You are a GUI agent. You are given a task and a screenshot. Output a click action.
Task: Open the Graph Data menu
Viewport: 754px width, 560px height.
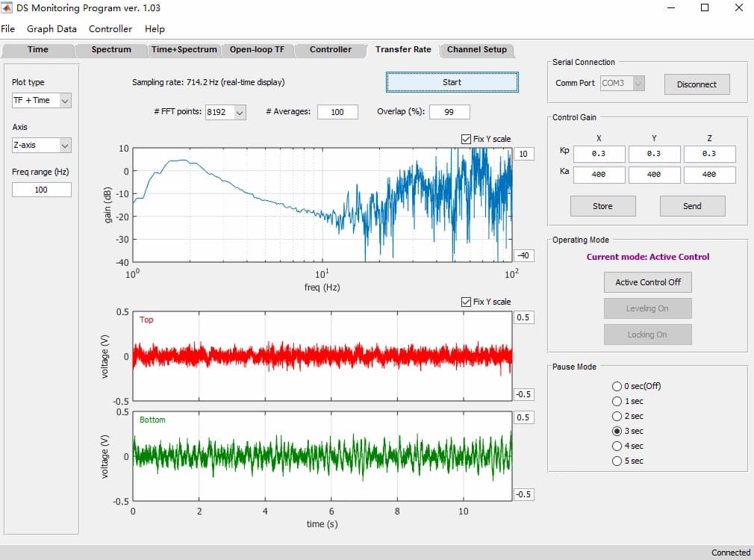coord(52,29)
